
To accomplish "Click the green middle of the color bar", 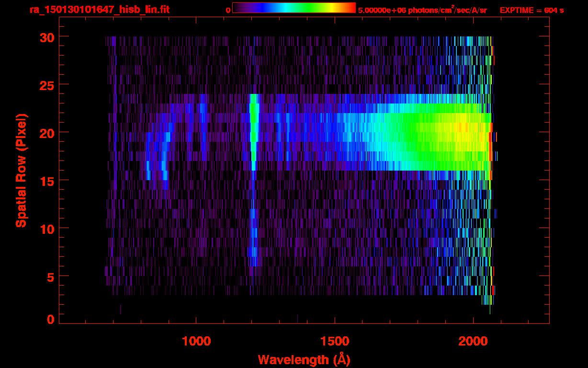I will tap(301, 8).
